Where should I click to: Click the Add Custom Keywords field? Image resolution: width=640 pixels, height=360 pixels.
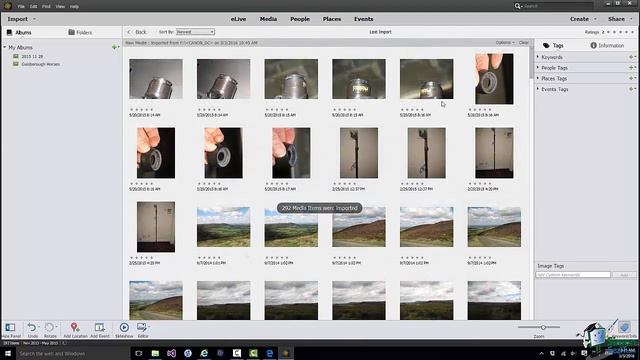[x=573, y=275]
